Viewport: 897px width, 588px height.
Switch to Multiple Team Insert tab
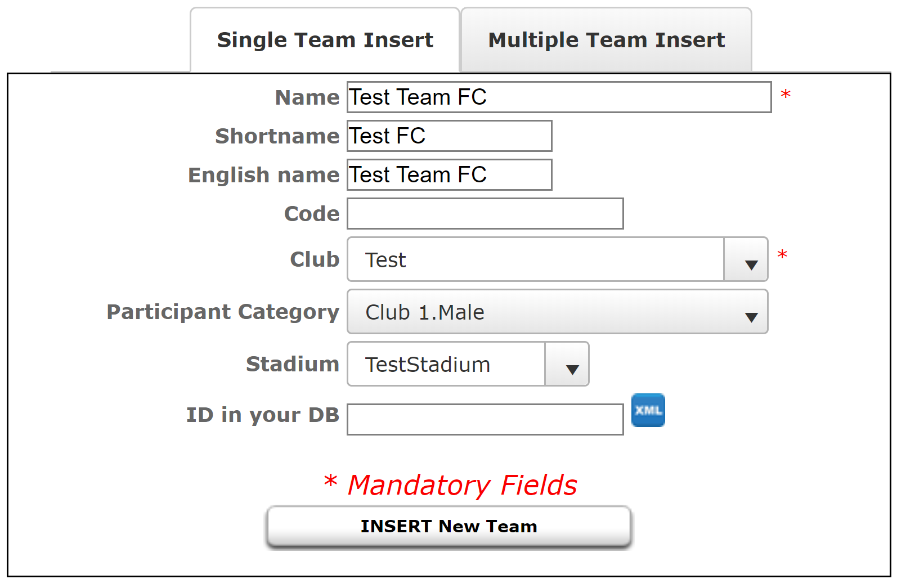pos(606,40)
